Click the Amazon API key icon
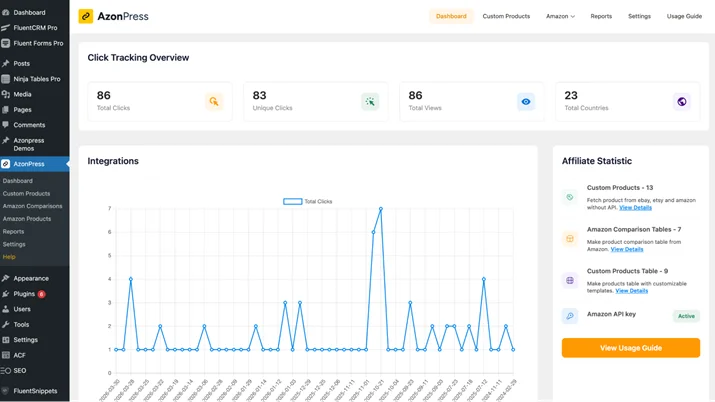Screen dimensions: 715x402 click(x=570, y=316)
